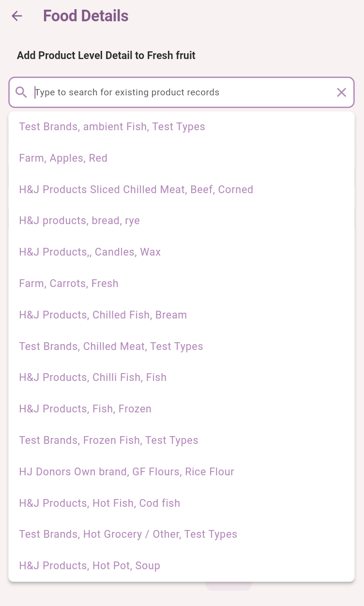Pick "H&J Products Sliced Chilled Meat, Beef, Corned"

coord(136,190)
